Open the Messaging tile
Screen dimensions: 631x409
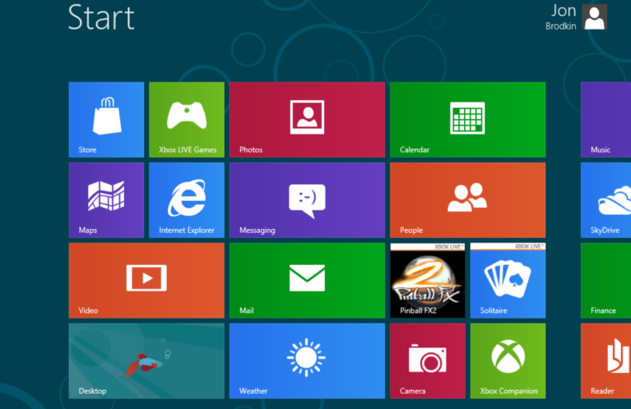[306, 200]
